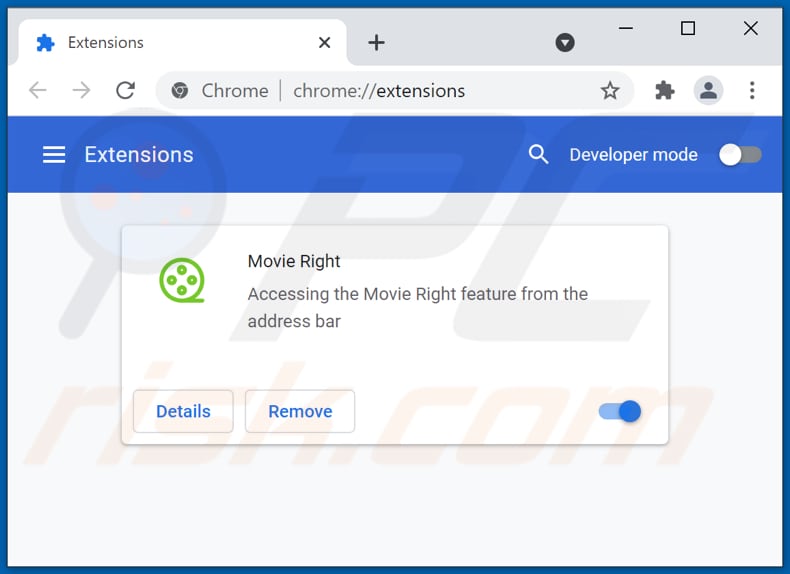The width and height of the screenshot is (790, 574).
Task: Disable the Movie Right extension
Action: point(620,411)
